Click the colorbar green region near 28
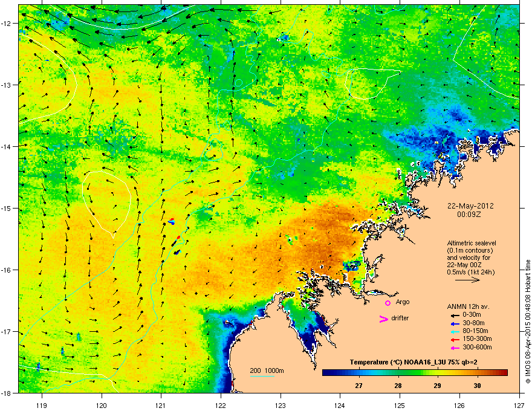 tap(398, 373)
